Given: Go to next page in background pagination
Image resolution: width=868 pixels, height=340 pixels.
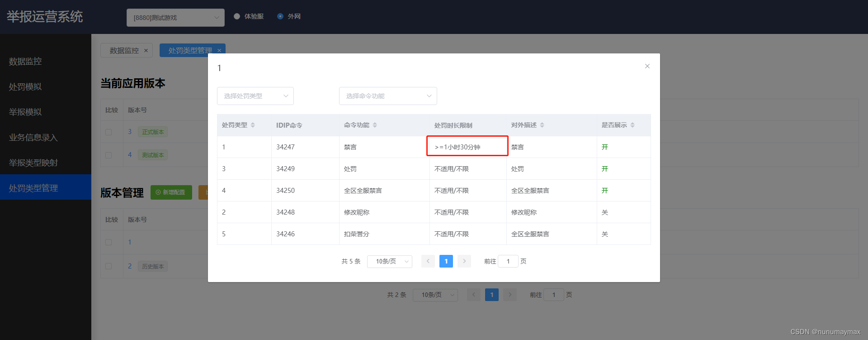Looking at the screenshot, I should [510, 295].
